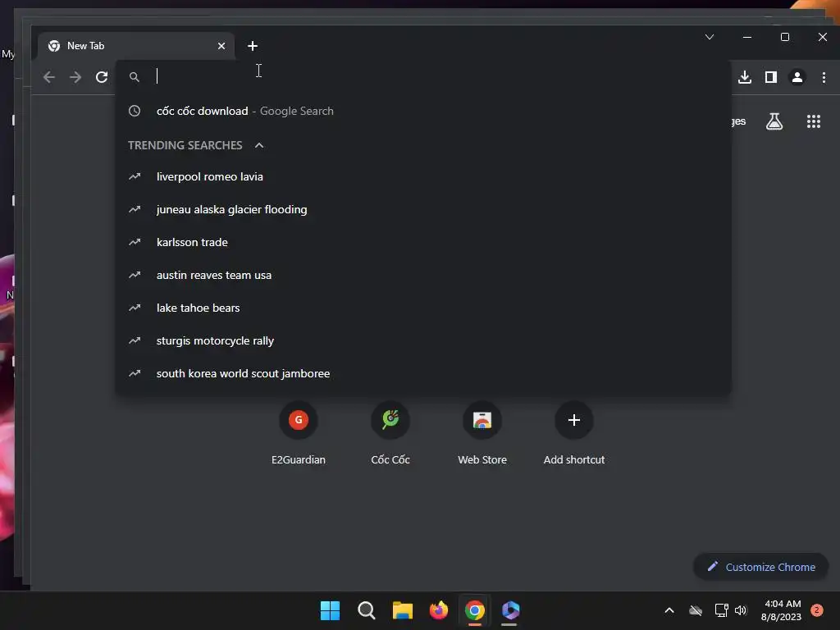The height and width of the screenshot is (630, 840).
Task: Click the Add shortcut button
Action: [x=573, y=431]
